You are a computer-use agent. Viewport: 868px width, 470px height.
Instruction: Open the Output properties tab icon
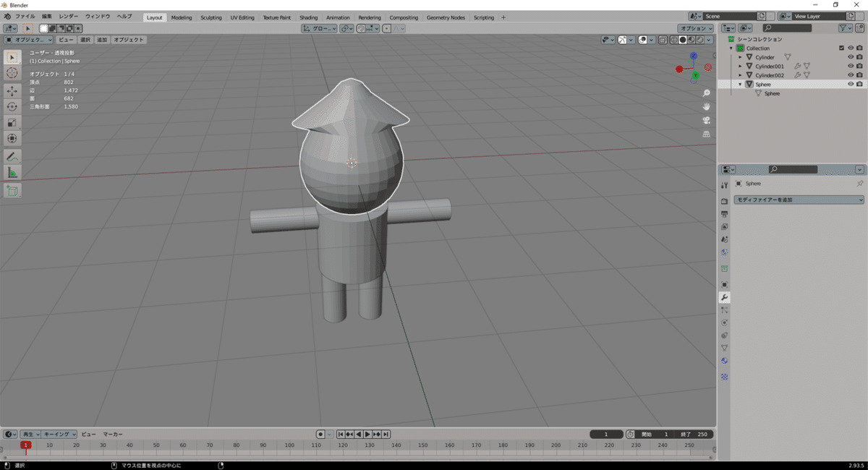[724, 214]
